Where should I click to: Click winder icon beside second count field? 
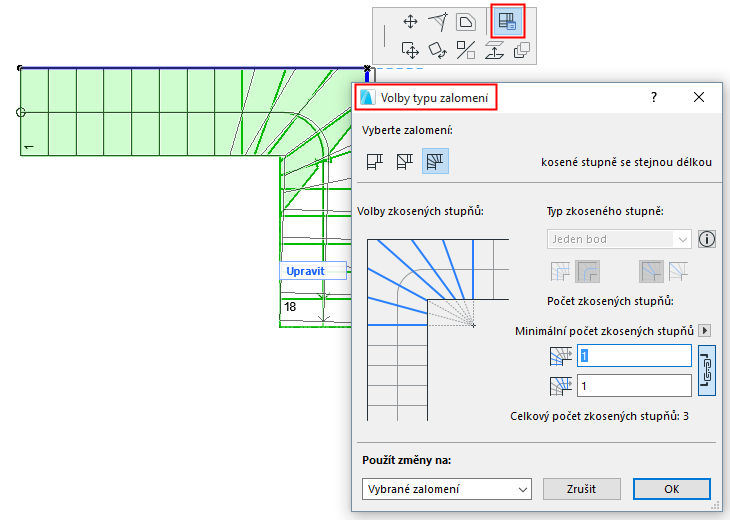tap(561, 386)
